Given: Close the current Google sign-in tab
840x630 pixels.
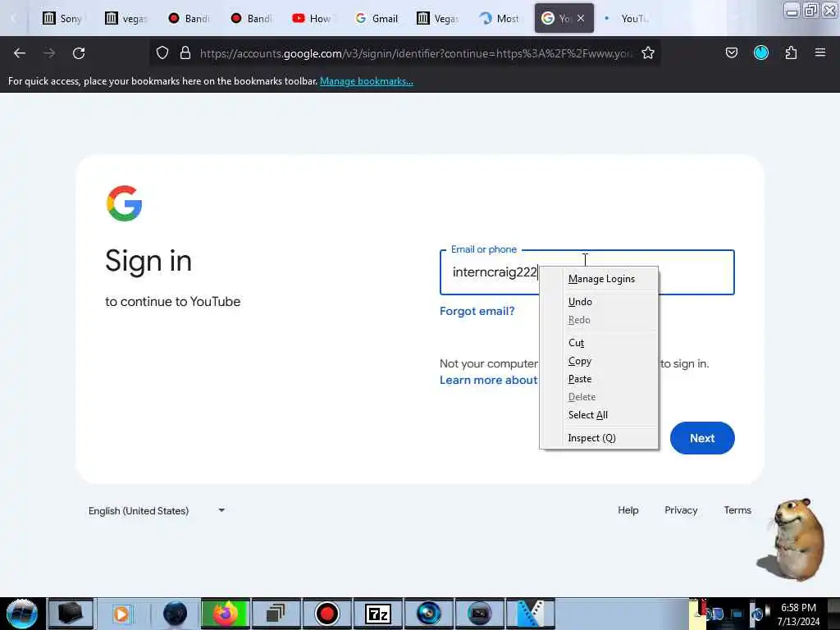Looking at the screenshot, I should tap(581, 19).
